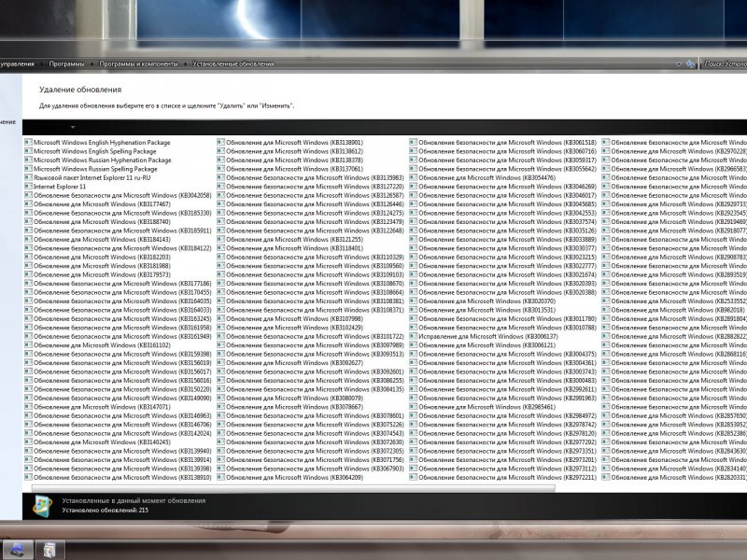Click the column header sort arrow above the list

pos(73,127)
